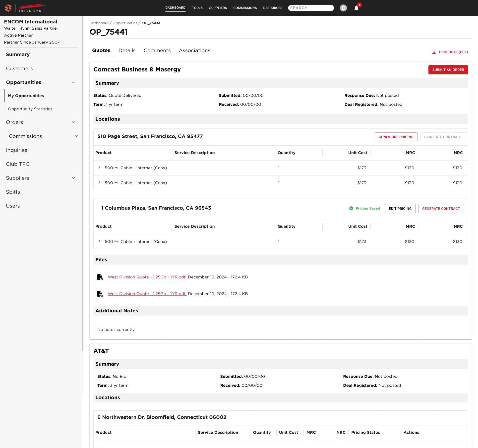Open the first West Division Quote PDF link

(x=147, y=277)
